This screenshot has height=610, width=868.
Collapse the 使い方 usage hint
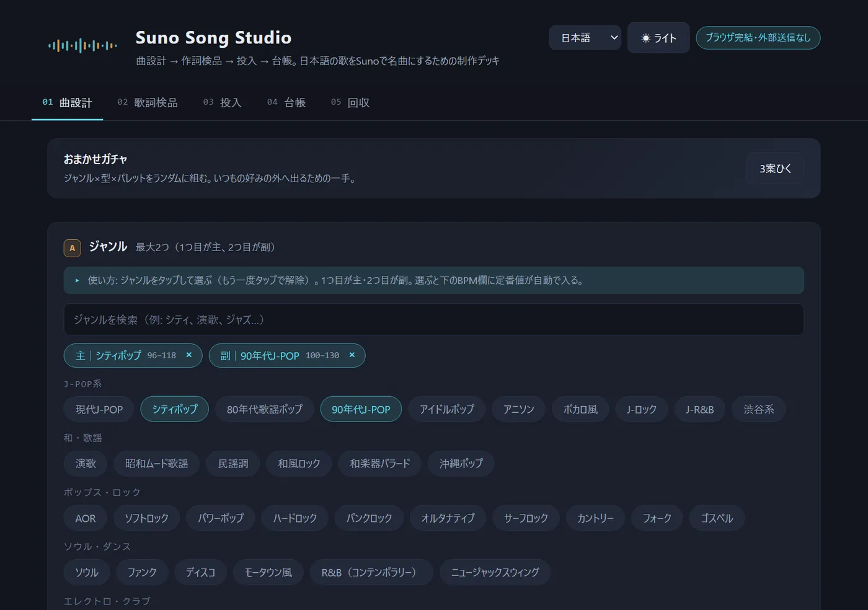point(434,280)
